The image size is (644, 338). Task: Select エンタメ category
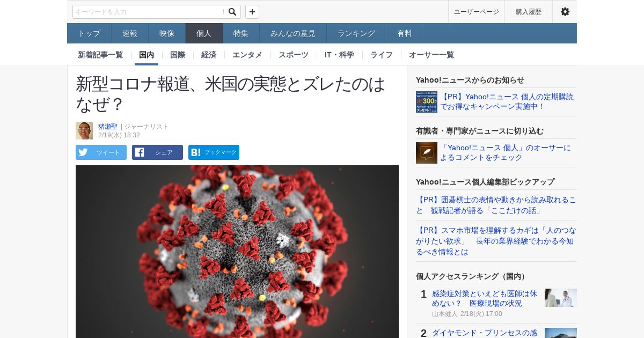coord(247,55)
